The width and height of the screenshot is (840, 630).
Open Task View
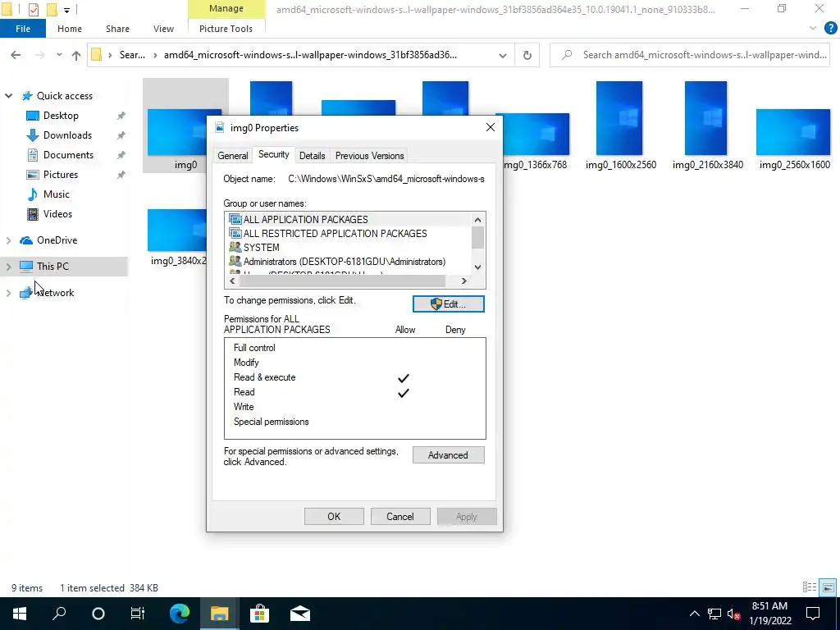[138, 614]
